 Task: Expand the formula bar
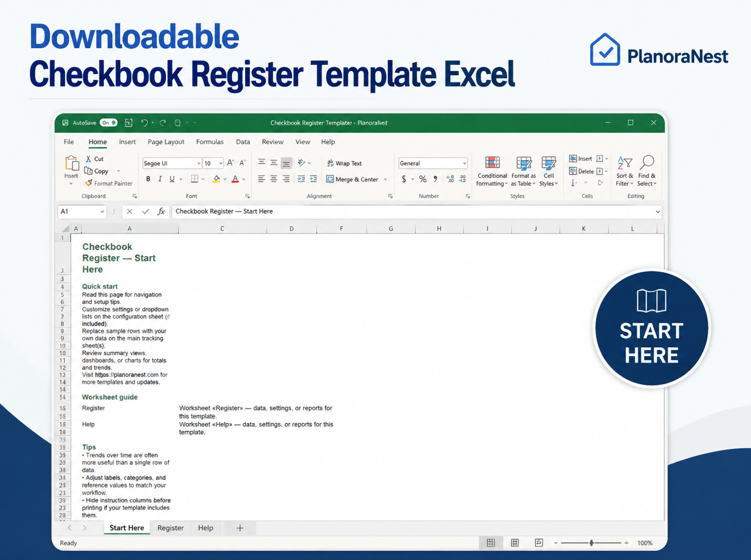pos(657,211)
